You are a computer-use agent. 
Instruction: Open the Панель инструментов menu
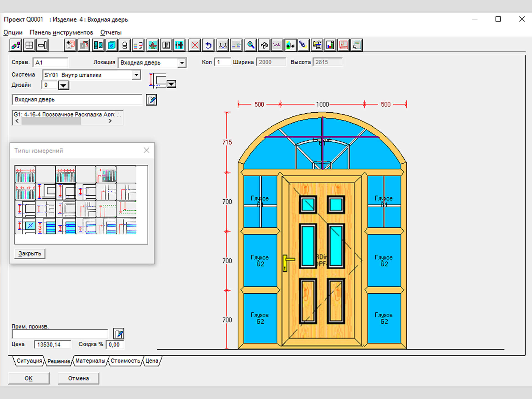(x=61, y=32)
